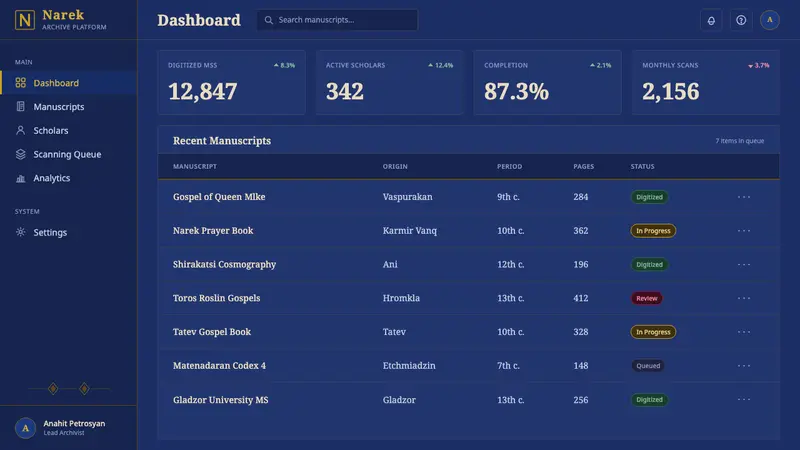This screenshot has height=450, width=800.
Task: Open options for Narek Prayer Book row
Action: tap(744, 231)
